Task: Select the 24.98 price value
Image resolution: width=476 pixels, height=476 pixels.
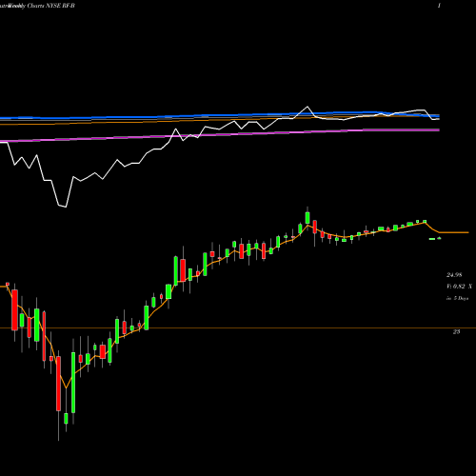Action: pyautogui.click(x=454, y=275)
